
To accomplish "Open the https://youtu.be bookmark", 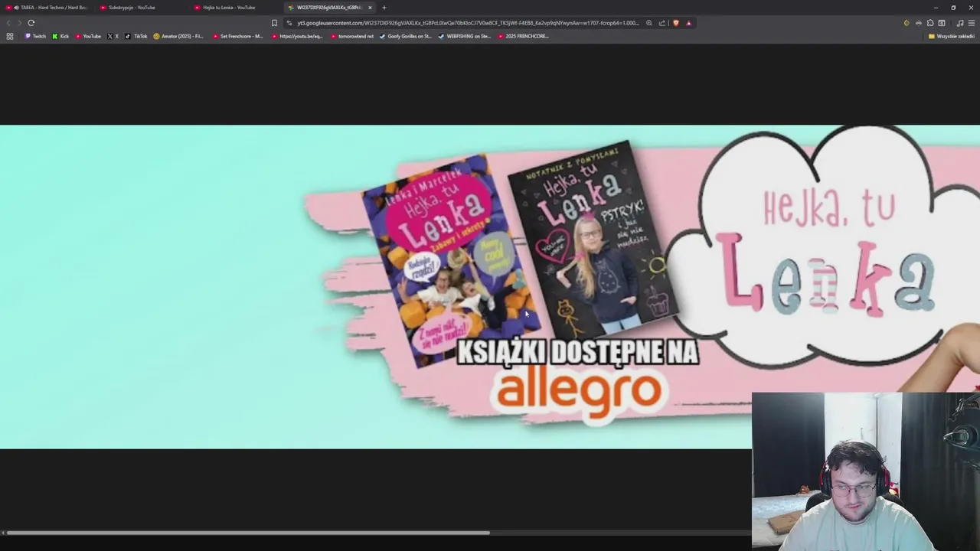I will 297,36.
